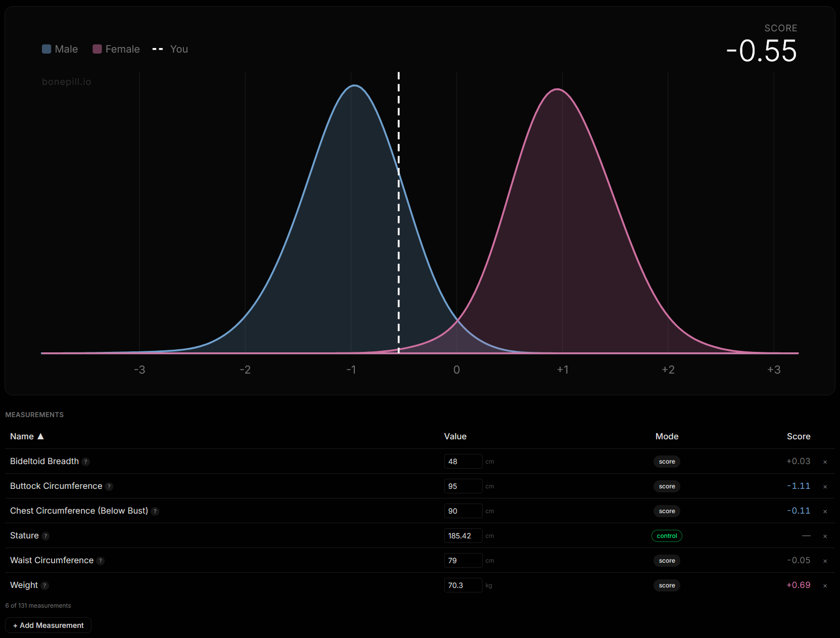Click the Male legend color swatch
This screenshot has height=638, width=840.
click(46, 49)
